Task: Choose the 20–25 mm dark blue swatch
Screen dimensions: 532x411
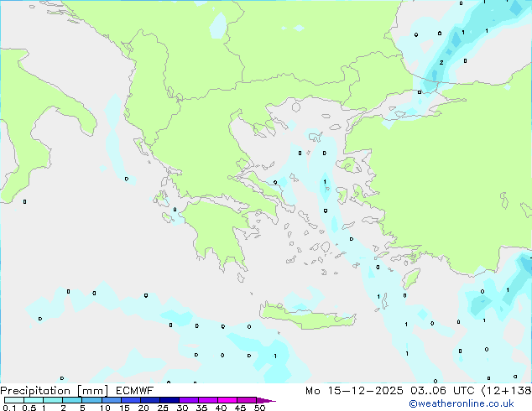Action: [x=149, y=400]
